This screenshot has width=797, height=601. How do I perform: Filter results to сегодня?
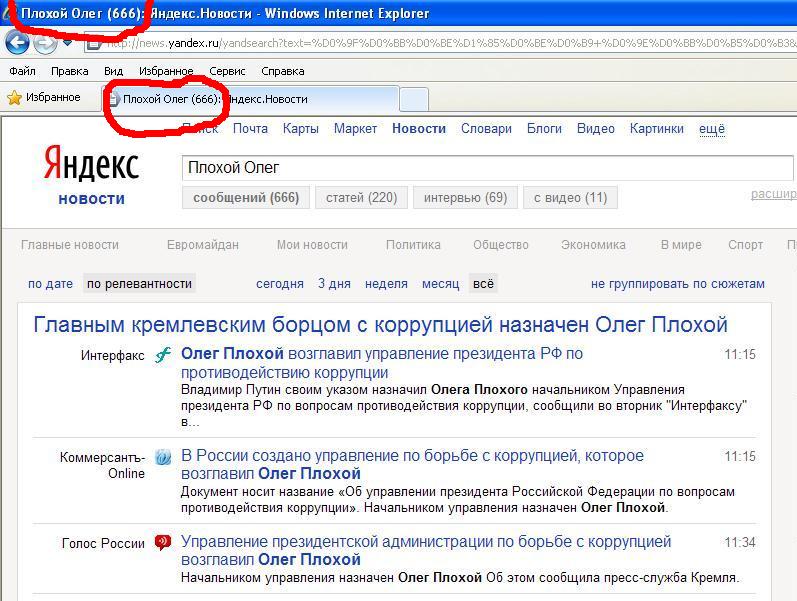coord(280,284)
